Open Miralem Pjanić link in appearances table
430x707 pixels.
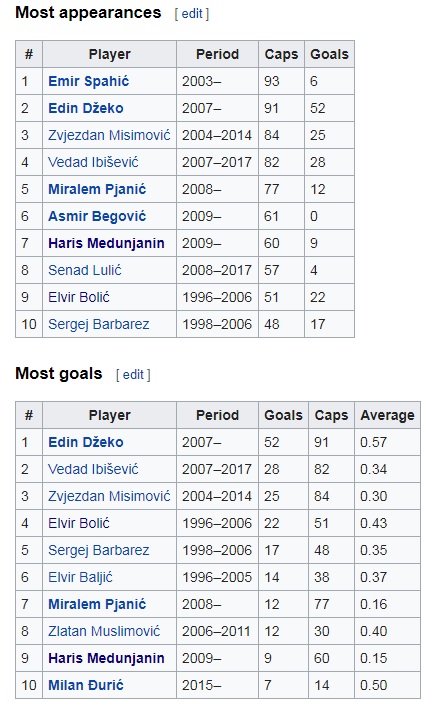pos(97,189)
